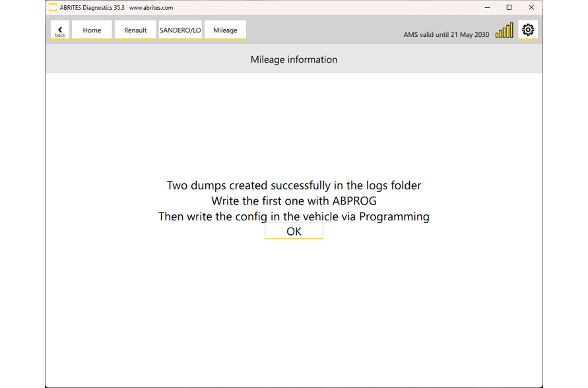Click the yellow signal strength bars icon
Viewport: 588px width, 388px height.
504,31
